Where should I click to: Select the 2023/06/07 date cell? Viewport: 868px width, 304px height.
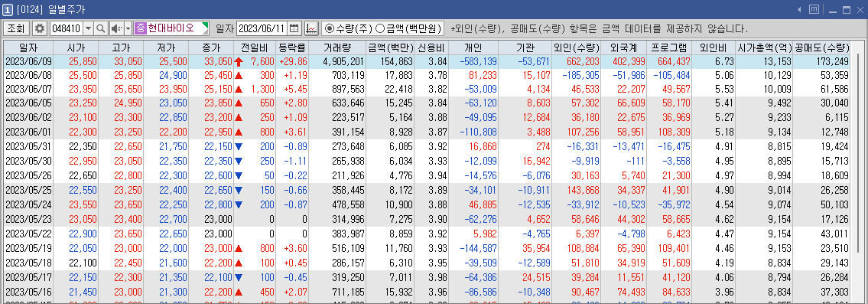click(x=28, y=89)
